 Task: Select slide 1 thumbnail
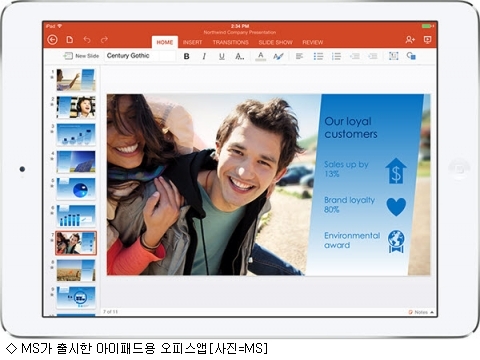coord(76,80)
